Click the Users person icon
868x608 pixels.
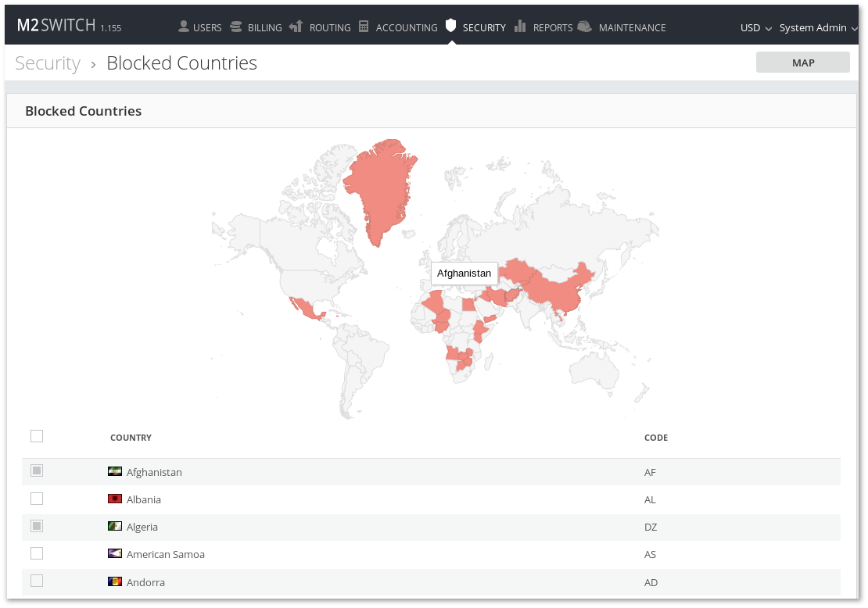coord(184,27)
